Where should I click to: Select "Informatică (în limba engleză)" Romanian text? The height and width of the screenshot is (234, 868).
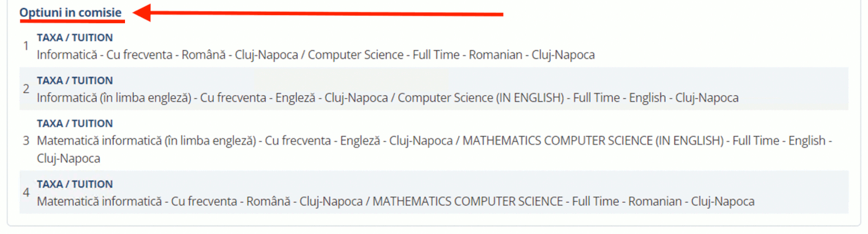point(114,98)
